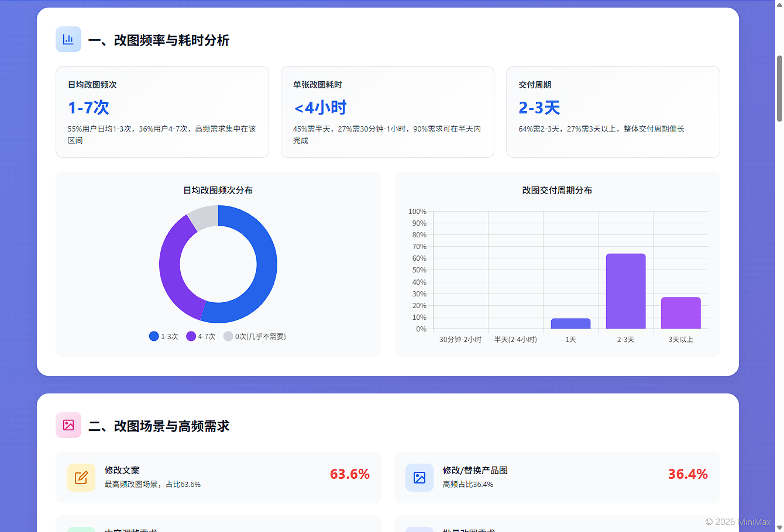Click the image icon beside section two heading
The image size is (784, 532).
click(x=68, y=425)
